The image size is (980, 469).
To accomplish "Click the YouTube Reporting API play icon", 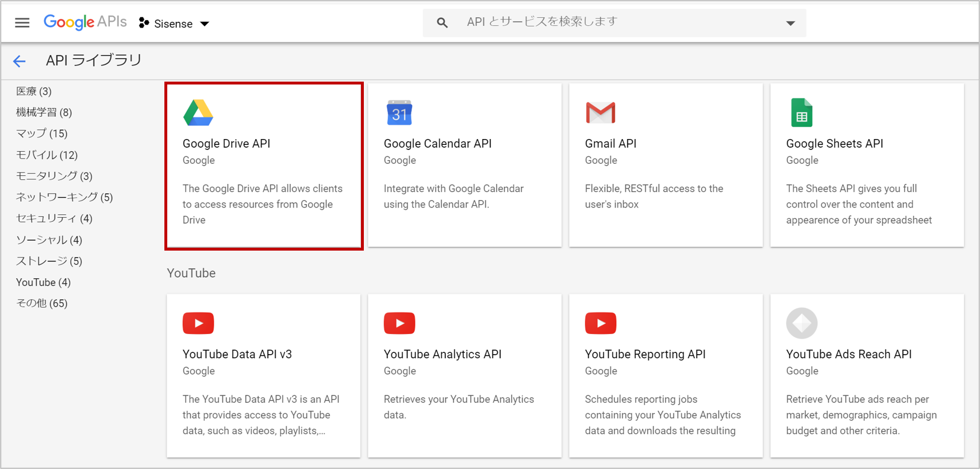I will (601, 323).
